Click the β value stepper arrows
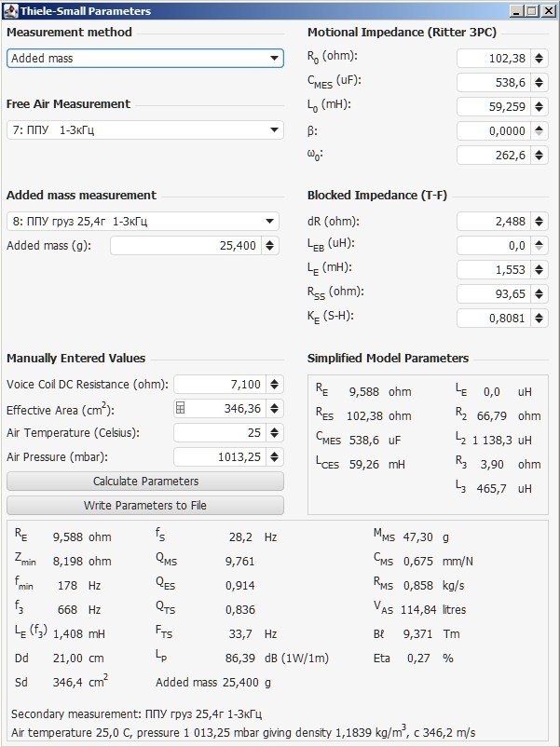The image size is (560, 747). [x=540, y=131]
